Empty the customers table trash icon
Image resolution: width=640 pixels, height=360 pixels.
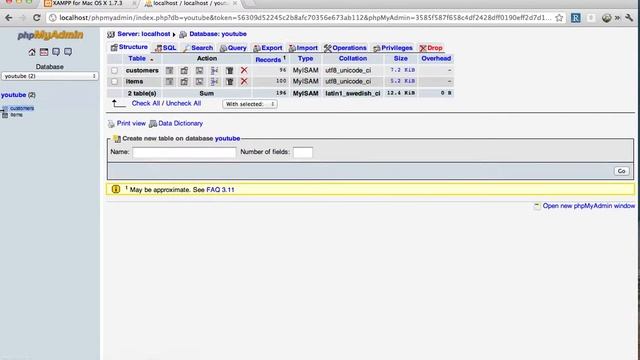click(229, 70)
